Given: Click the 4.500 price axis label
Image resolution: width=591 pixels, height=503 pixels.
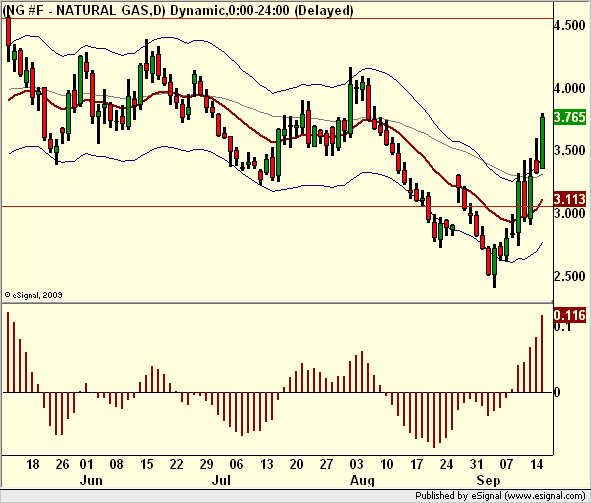Looking at the screenshot, I should [x=570, y=26].
